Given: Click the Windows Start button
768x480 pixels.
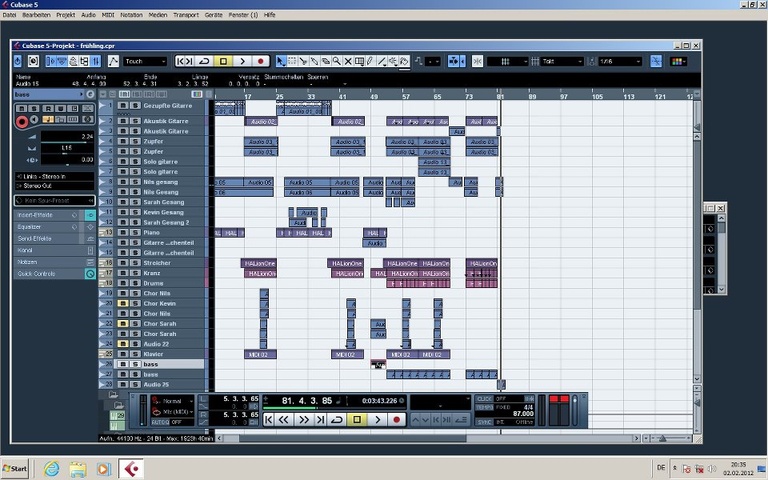Looking at the screenshot, I should point(15,468).
